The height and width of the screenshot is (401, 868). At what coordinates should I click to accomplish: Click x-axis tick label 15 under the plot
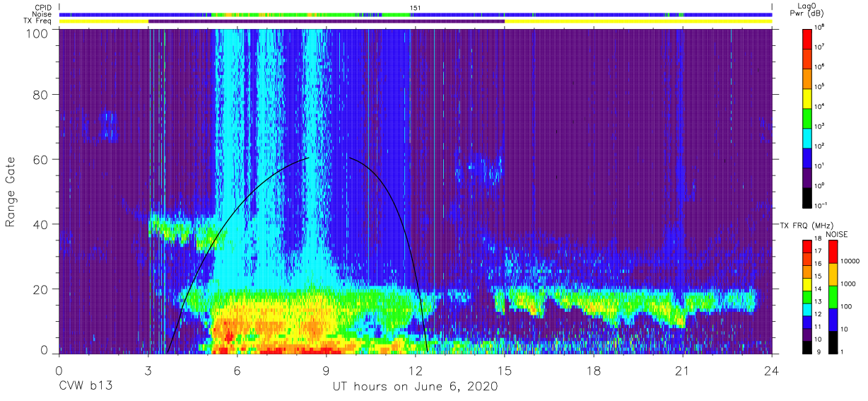[505, 370]
